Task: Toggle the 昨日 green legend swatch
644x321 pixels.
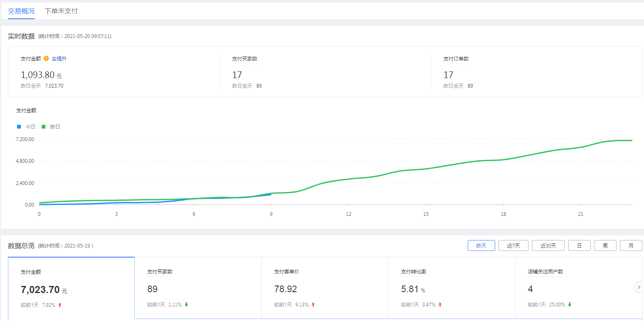Action: [x=43, y=126]
